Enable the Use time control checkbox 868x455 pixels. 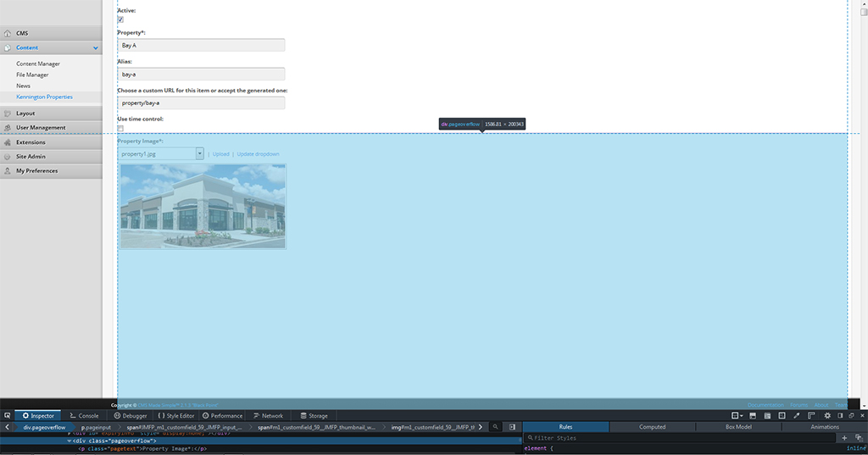pos(120,129)
